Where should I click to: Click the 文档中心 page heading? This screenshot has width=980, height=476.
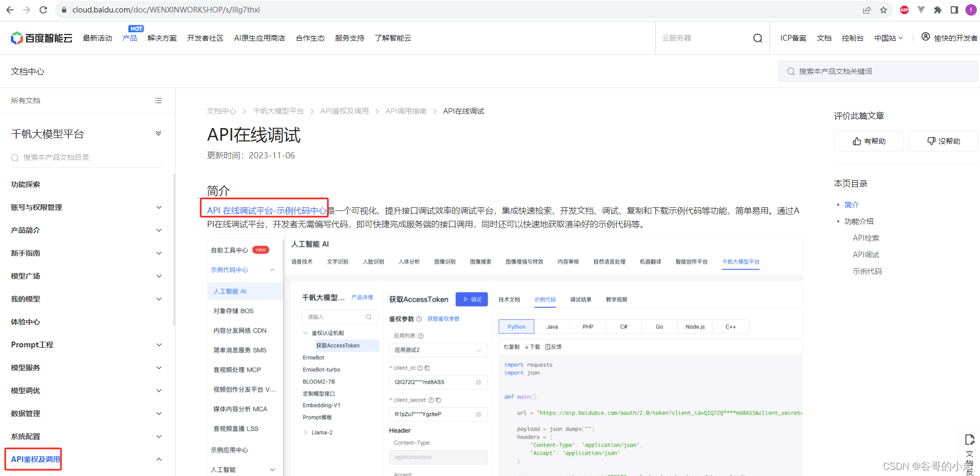[28, 71]
